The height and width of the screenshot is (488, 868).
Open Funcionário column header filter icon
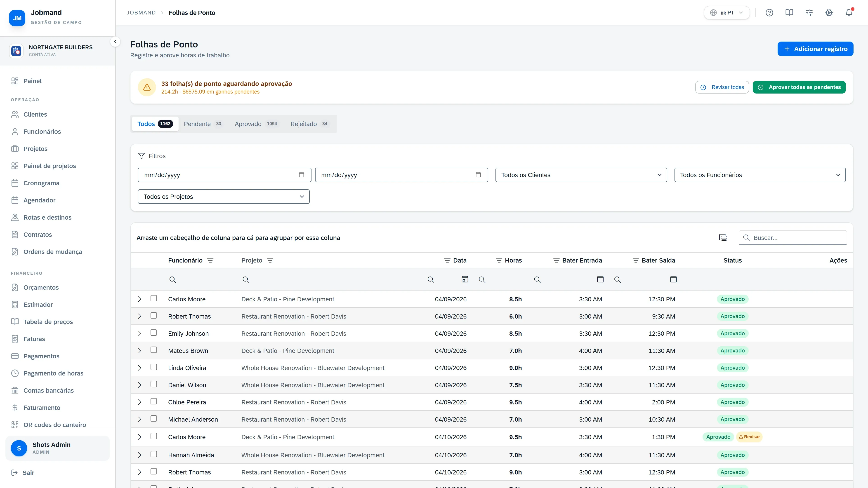point(210,260)
